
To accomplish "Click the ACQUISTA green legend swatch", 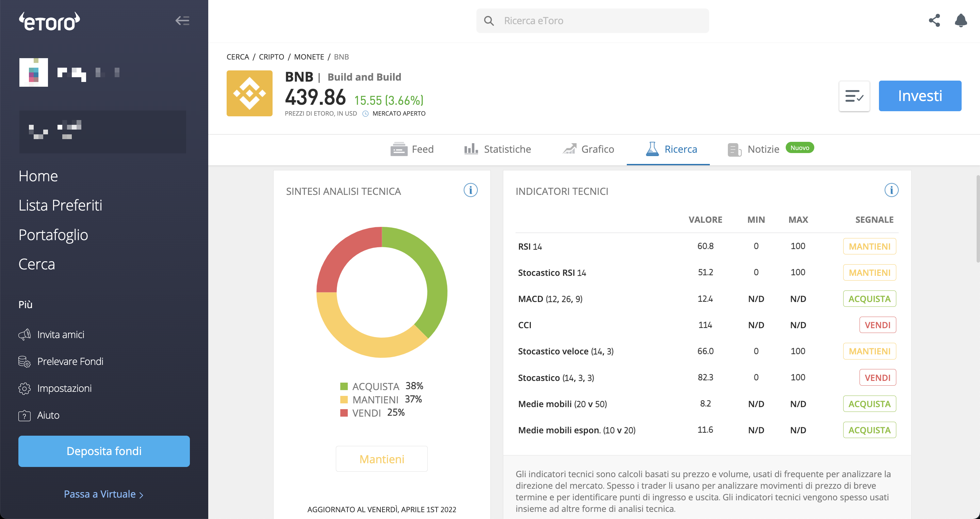I will click(x=344, y=386).
